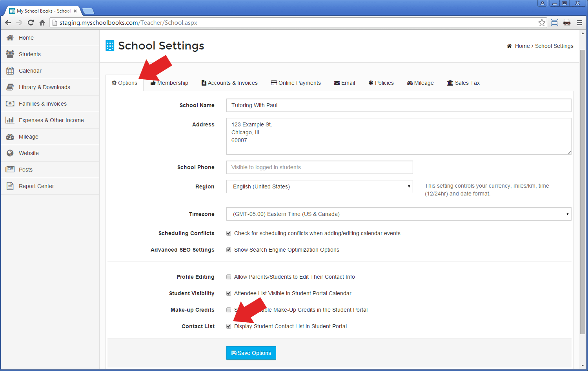The image size is (588, 371).
Task: Uncheck scheduling conflicts detection
Action: (229, 233)
